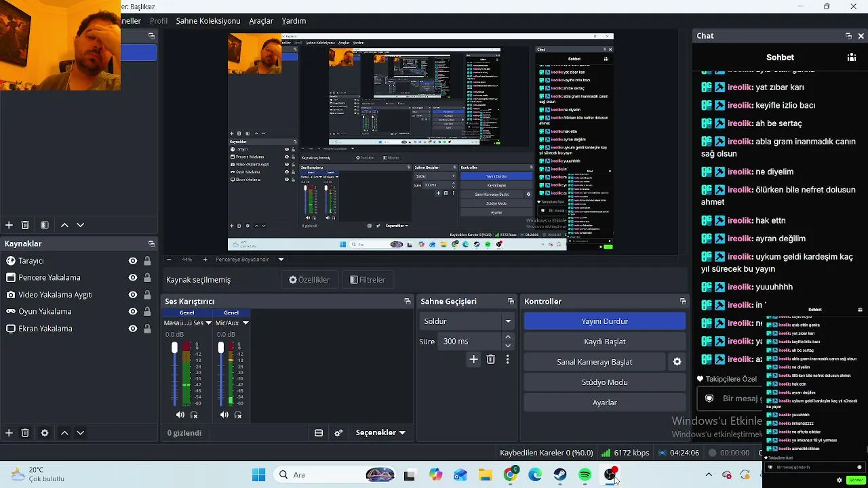Start recording with Kaydı Başlat

[x=605, y=342]
